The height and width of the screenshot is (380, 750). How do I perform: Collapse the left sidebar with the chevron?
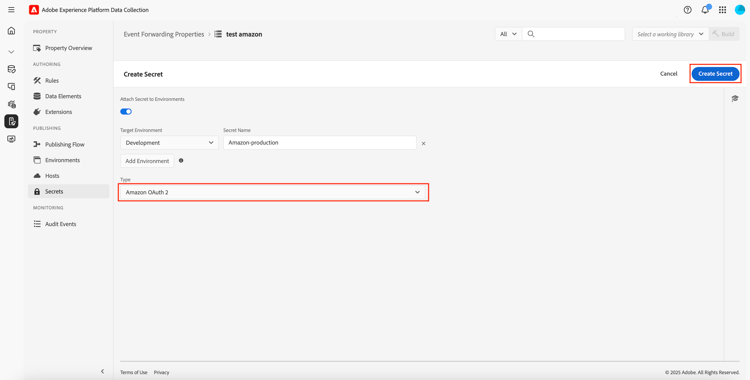tap(102, 371)
